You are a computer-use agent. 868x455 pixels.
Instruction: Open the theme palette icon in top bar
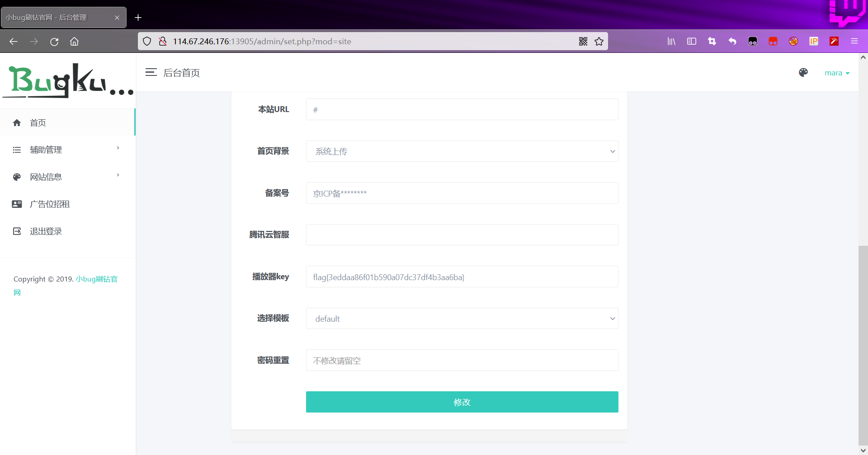(803, 72)
